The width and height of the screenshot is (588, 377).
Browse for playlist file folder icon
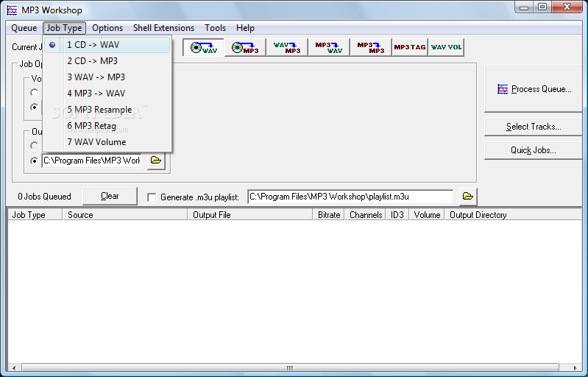pyautogui.click(x=468, y=197)
